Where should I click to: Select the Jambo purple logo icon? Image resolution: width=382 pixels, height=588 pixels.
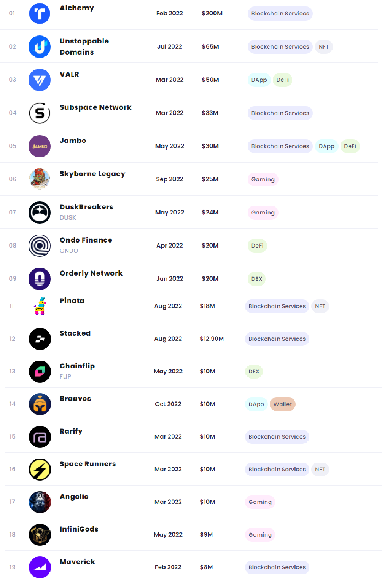pos(40,146)
